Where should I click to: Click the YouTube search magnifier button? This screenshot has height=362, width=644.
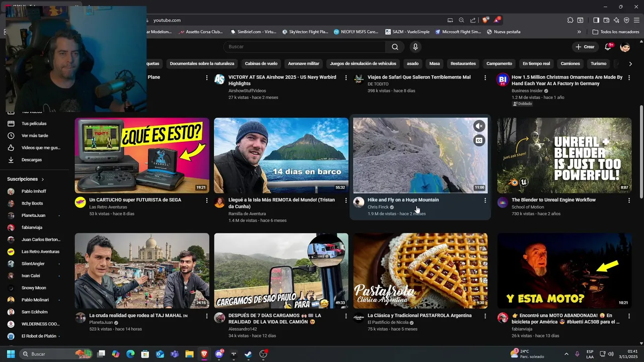[395, 47]
